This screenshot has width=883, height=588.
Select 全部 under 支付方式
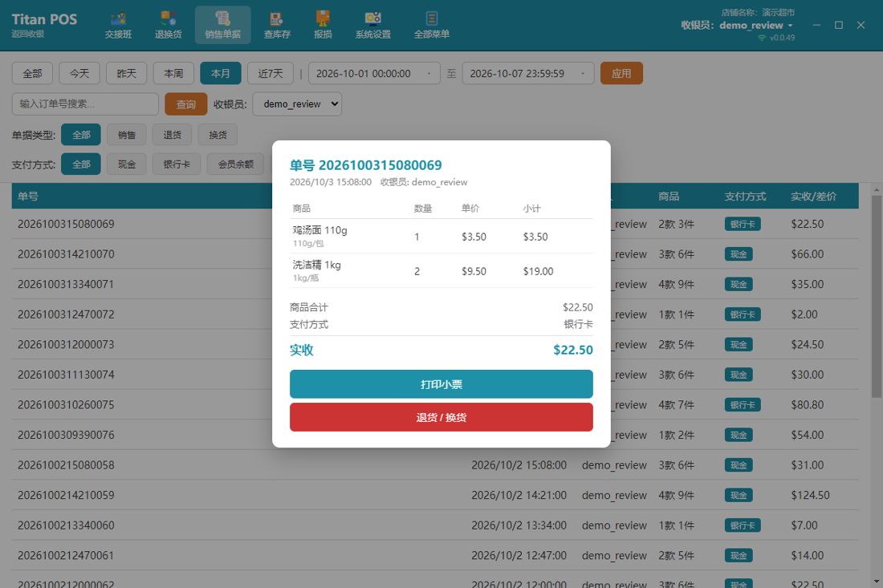tap(81, 164)
